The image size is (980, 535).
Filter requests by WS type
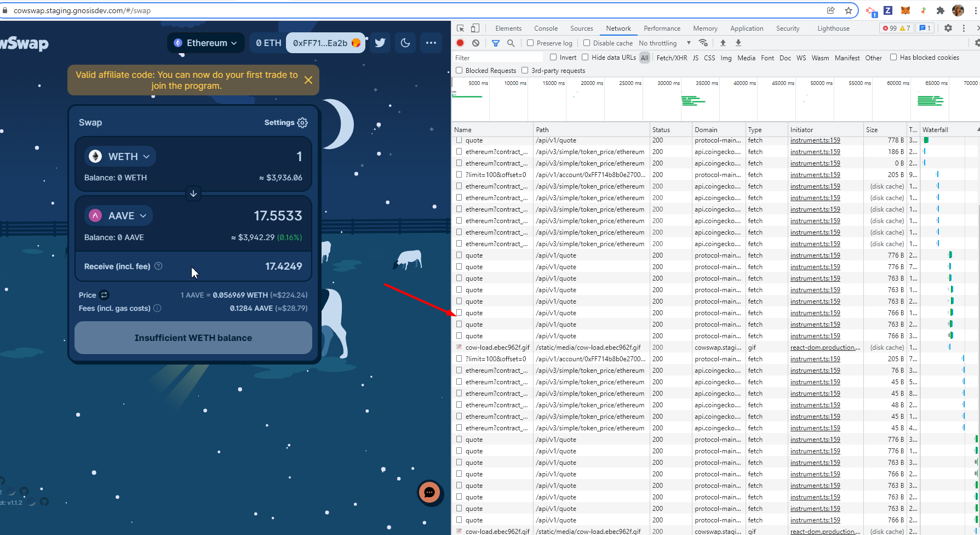801,58
